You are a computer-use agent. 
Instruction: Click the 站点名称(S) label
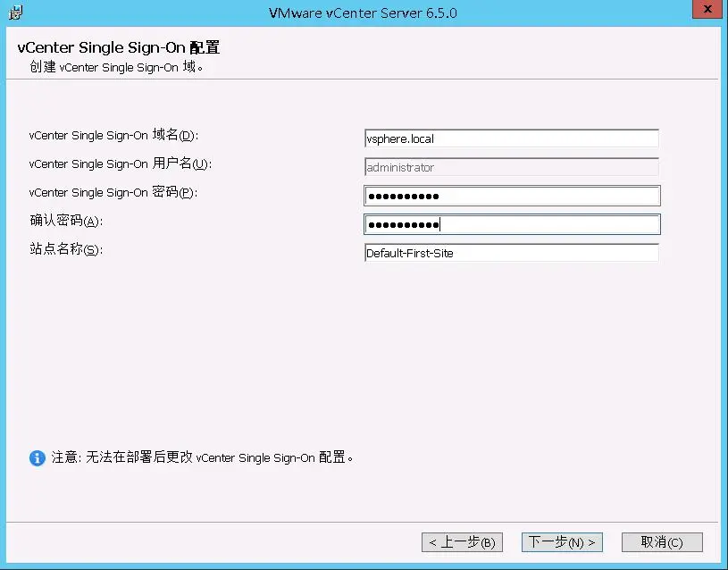click(x=66, y=249)
